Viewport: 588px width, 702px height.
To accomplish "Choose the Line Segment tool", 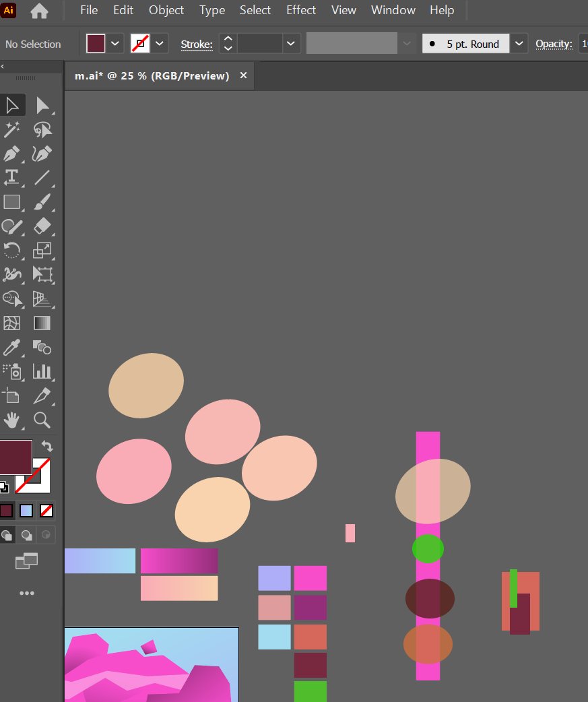I will pos(42,178).
